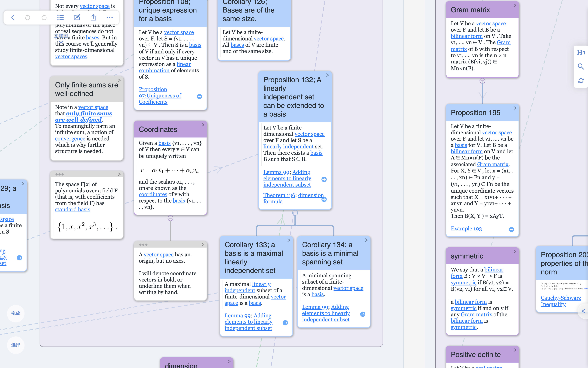Viewport: 588px width, 368px height.
Task: Open the standard basis link
Action: click(72, 210)
